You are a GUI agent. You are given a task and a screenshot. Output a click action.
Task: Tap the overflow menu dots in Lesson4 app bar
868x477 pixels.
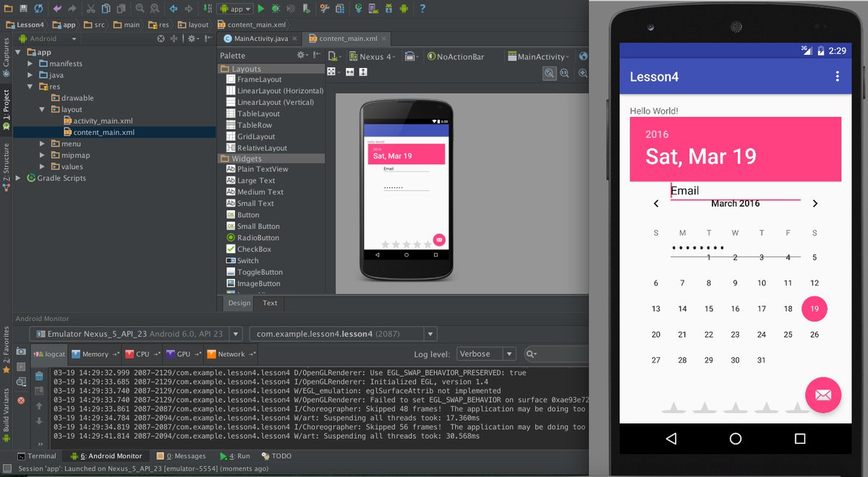tap(838, 77)
